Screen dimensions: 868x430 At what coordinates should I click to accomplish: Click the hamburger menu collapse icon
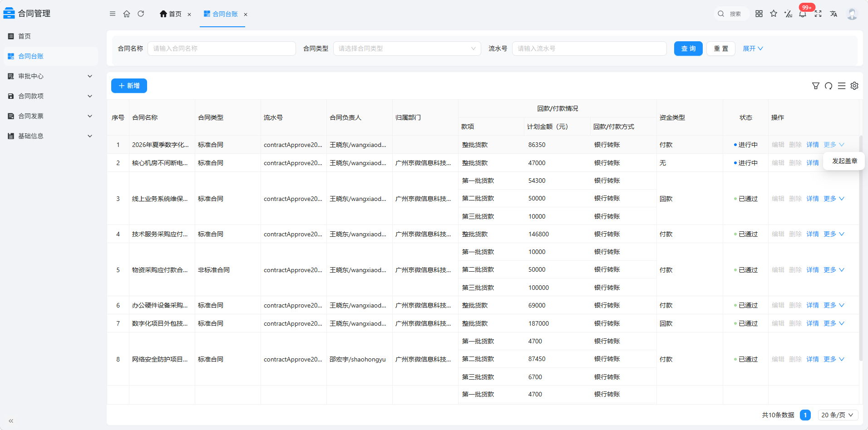point(113,14)
